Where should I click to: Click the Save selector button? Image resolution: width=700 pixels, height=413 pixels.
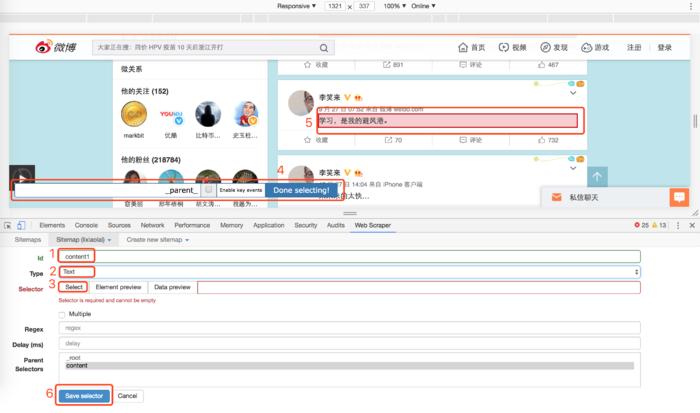[84, 395]
